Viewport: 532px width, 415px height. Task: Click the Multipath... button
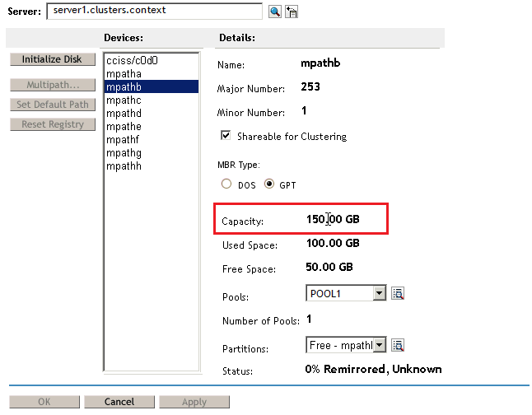(x=53, y=85)
